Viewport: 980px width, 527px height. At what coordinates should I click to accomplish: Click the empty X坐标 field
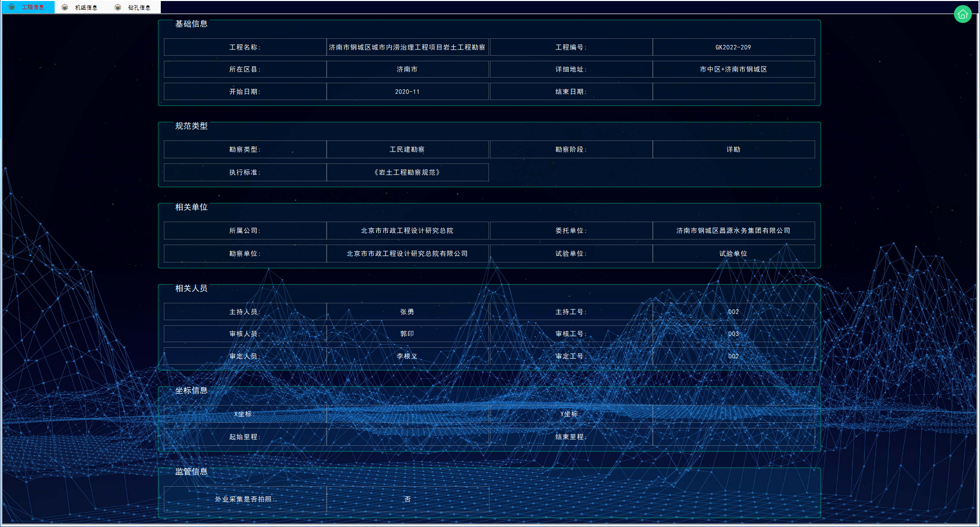407,414
